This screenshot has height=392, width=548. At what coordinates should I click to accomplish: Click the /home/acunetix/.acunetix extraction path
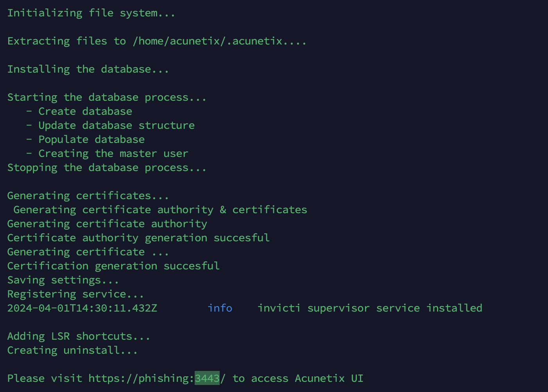coord(207,41)
